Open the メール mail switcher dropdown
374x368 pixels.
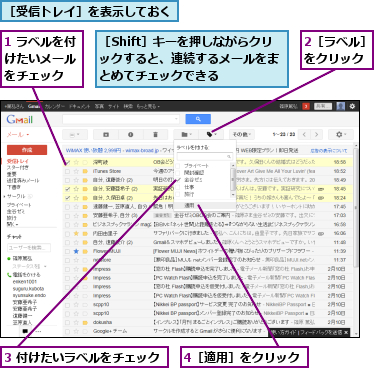click(x=18, y=135)
